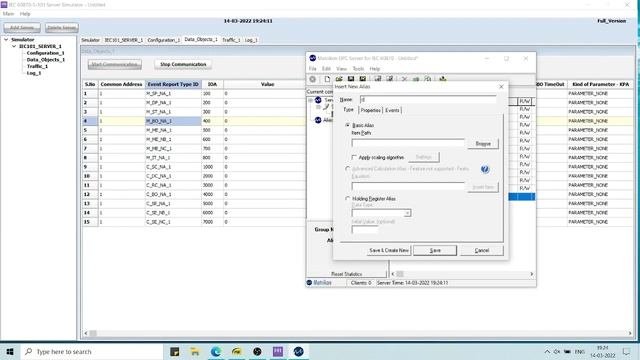
Task: Open Sticky Notes taskbar icon
Action: click(175, 351)
